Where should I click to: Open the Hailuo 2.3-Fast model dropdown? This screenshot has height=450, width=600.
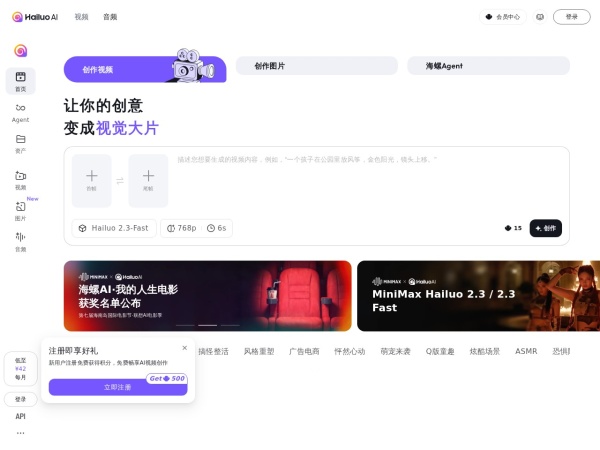coord(113,228)
